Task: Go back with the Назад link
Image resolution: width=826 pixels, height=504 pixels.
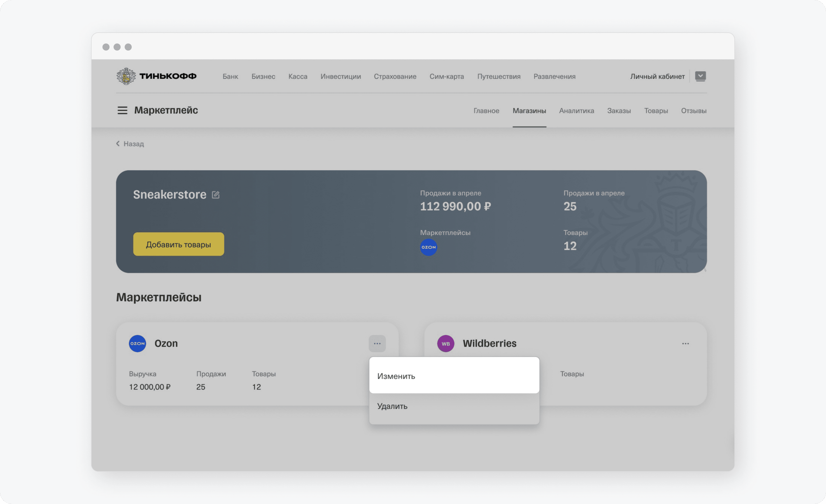Action: [130, 144]
